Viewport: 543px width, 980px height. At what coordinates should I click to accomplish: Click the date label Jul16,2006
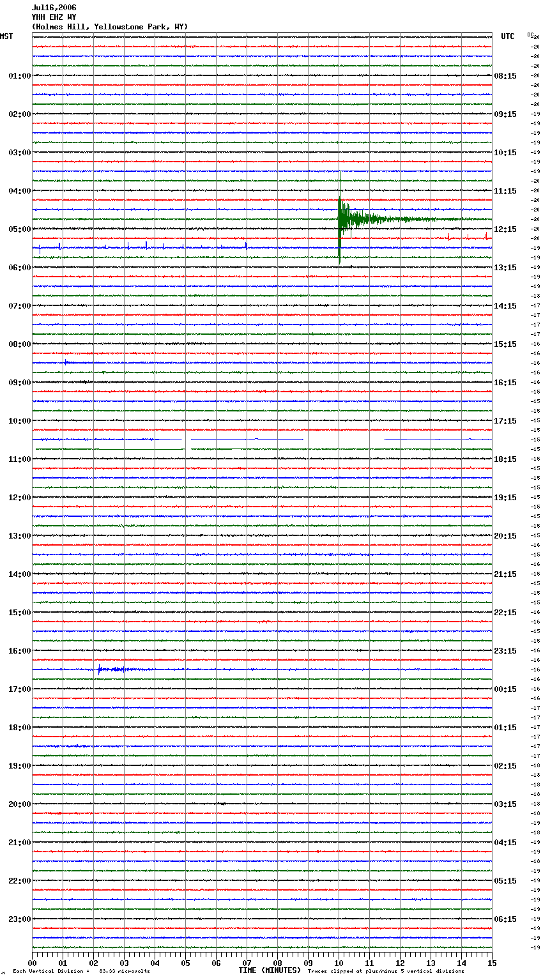click(54, 8)
